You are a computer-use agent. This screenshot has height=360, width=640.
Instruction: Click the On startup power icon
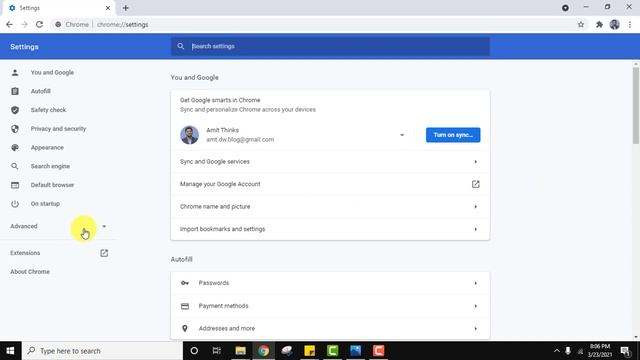(15, 204)
